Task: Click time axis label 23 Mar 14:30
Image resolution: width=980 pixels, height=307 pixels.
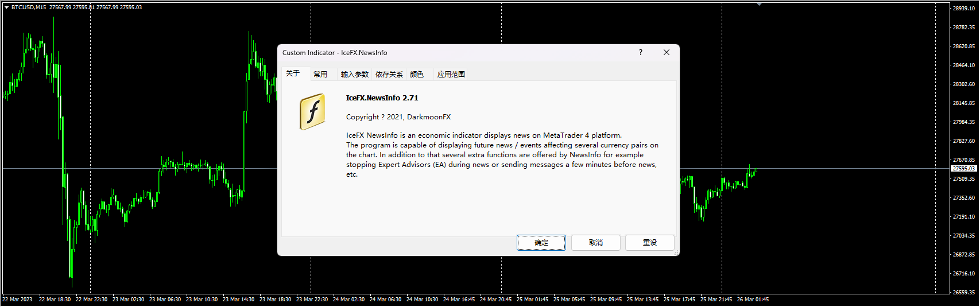Action: coord(238,300)
